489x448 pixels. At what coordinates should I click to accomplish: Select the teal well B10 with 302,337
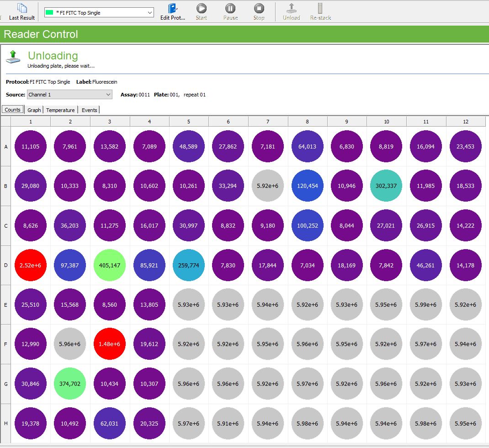386,186
